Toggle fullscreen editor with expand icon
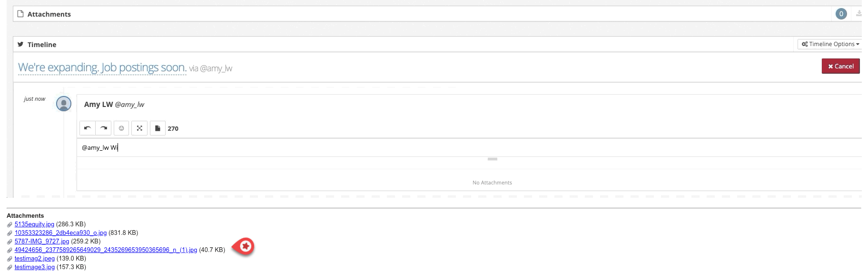 click(x=139, y=128)
